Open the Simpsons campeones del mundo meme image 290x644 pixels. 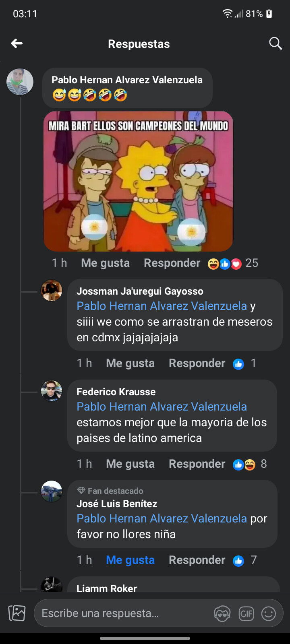click(138, 182)
